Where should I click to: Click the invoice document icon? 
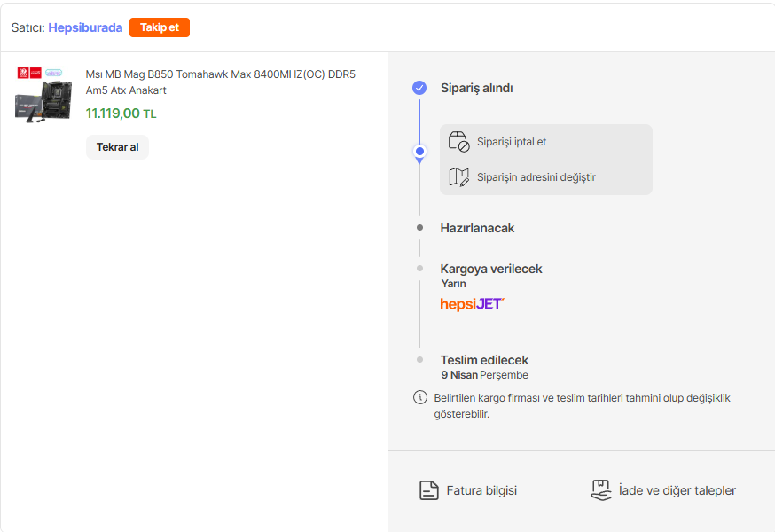point(428,490)
